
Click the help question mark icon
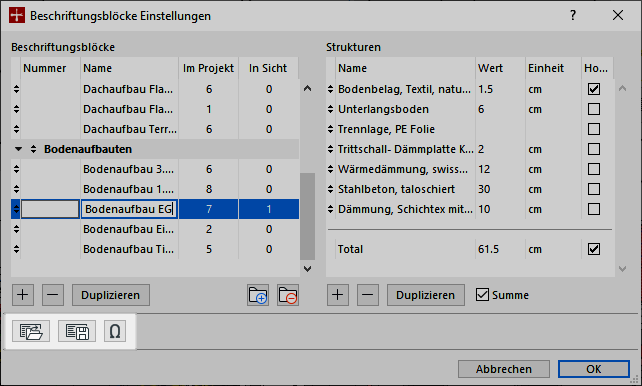tap(573, 16)
